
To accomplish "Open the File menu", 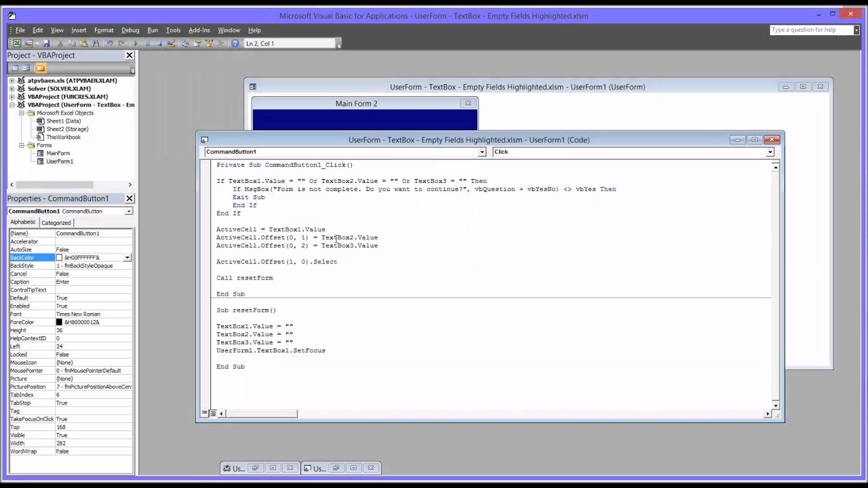I will 20,30.
